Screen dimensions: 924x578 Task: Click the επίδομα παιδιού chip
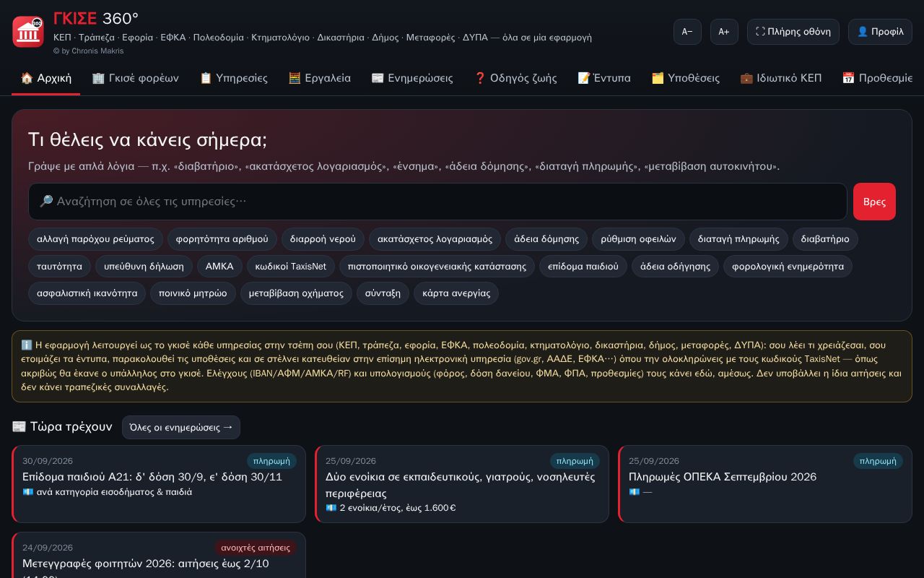point(583,267)
